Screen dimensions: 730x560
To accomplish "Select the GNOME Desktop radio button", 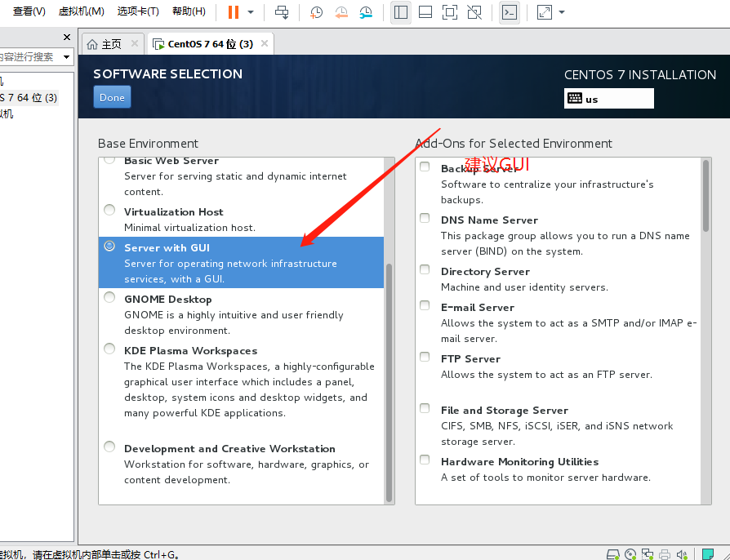I will tap(109, 297).
